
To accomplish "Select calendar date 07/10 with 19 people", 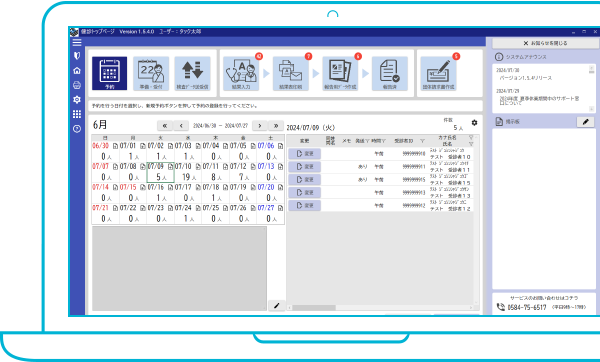I will pyautogui.click(x=188, y=173).
